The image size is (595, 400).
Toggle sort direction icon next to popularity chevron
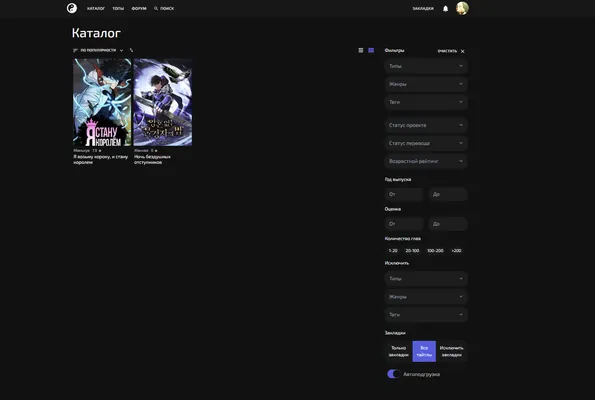click(x=131, y=50)
